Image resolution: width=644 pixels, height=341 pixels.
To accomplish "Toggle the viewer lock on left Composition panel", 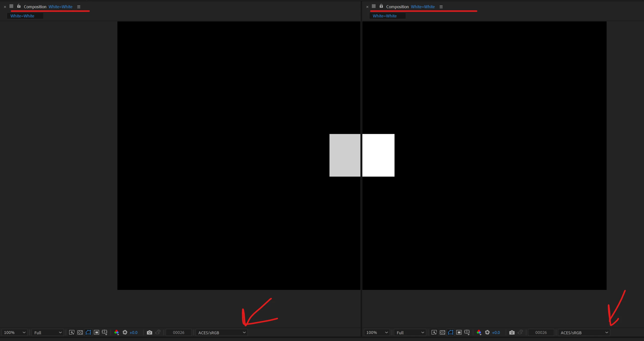I will [x=19, y=6].
